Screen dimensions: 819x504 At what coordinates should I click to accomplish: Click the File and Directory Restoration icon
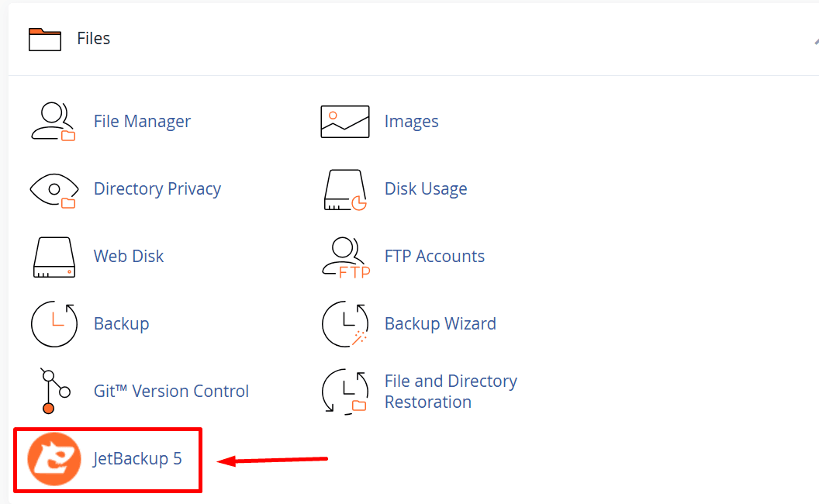[344, 391]
